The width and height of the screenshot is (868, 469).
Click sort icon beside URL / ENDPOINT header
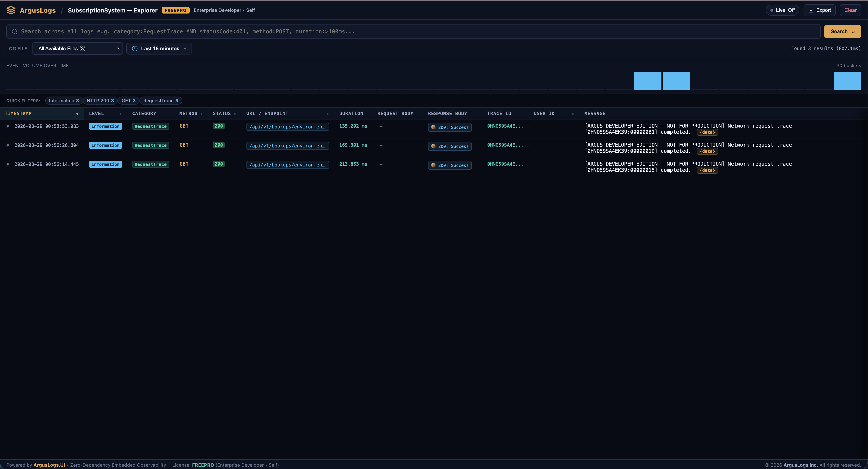point(328,114)
